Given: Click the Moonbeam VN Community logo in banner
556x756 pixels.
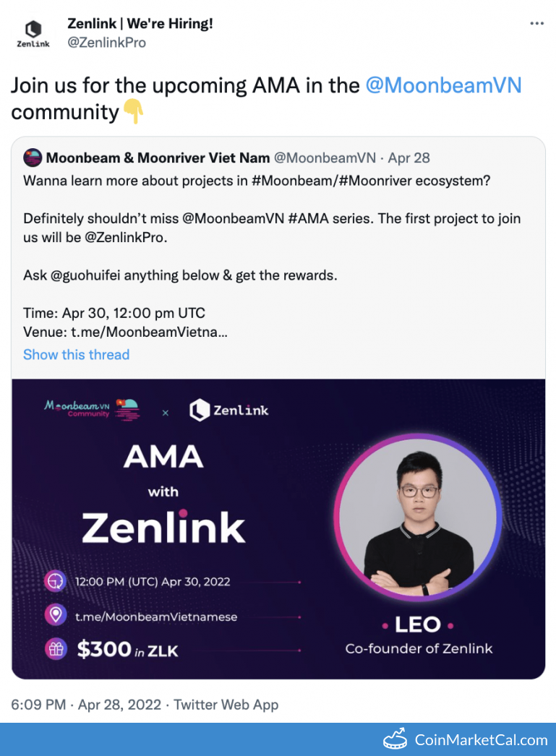Looking at the screenshot, I should [91, 408].
